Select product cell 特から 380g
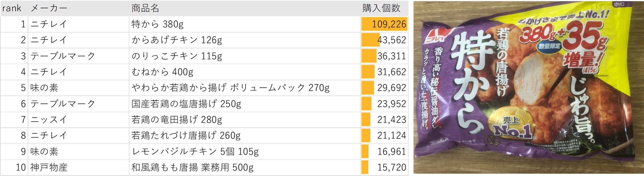644x176 pixels. point(158,24)
